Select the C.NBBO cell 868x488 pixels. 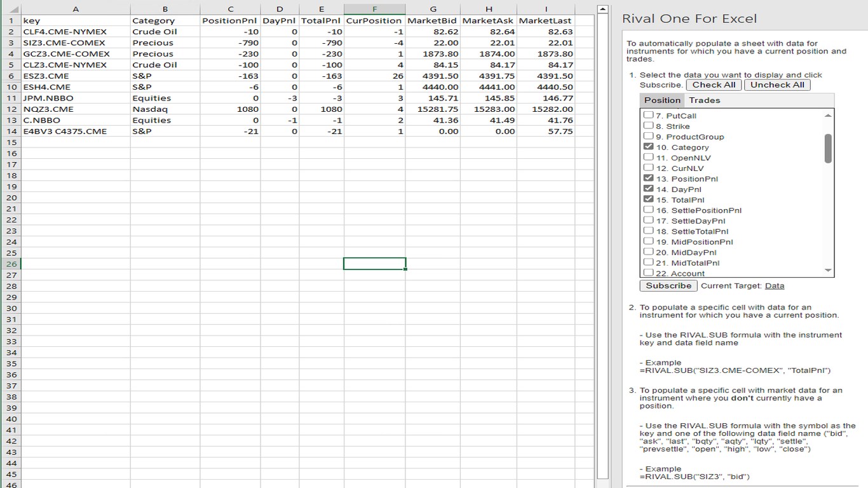[x=76, y=120]
